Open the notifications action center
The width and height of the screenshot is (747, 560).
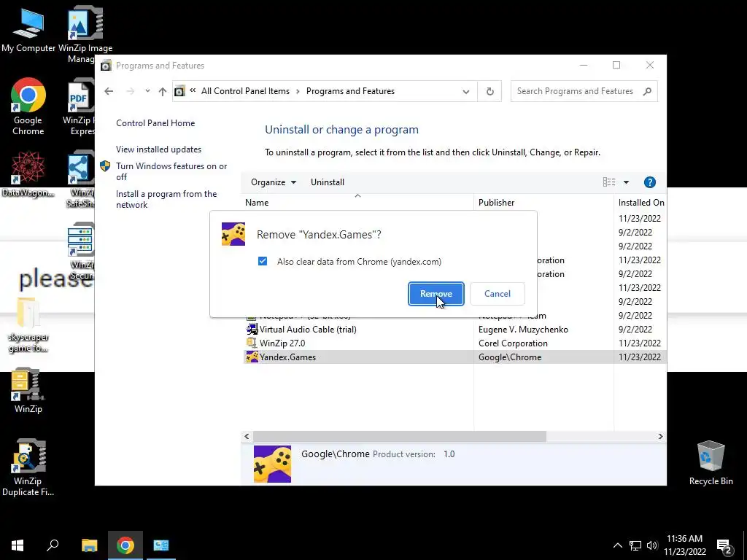click(724, 546)
